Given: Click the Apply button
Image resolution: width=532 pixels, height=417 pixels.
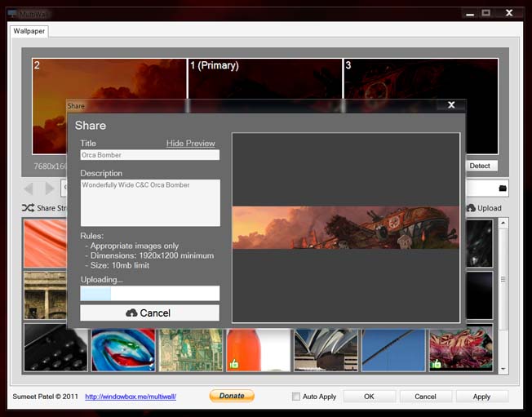Looking at the screenshot, I should click(x=481, y=397).
